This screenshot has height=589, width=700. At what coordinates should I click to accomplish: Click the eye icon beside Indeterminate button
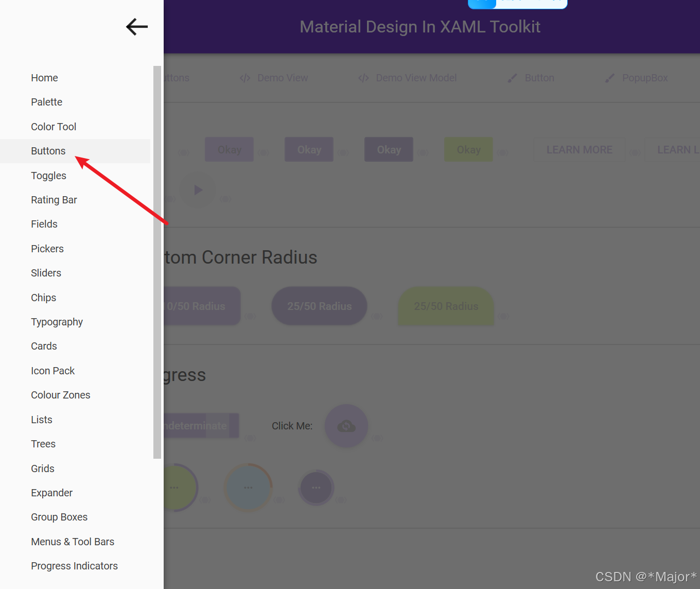(x=250, y=438)
